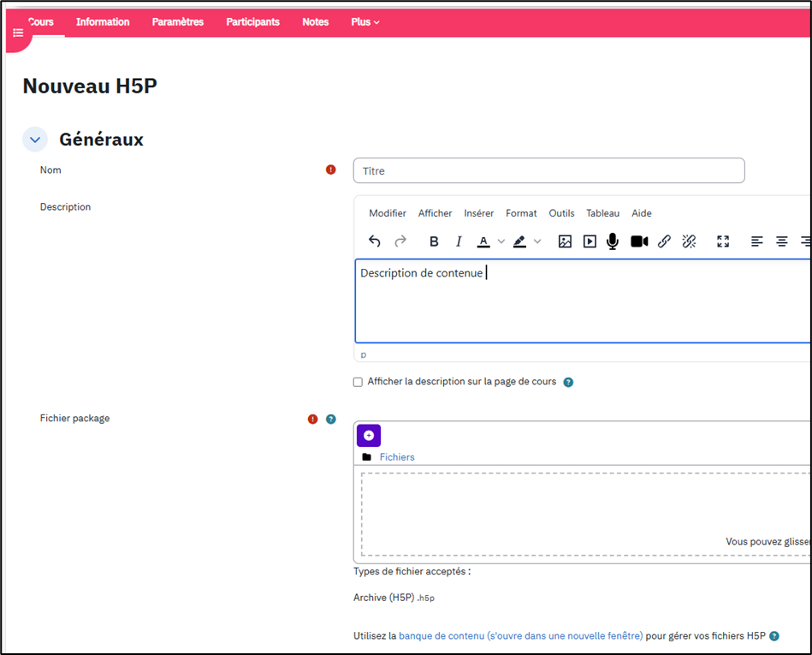Click the record audio microphone icon
Image resolution: width=812 pixels, height=655 pixels.
pyautogui.click(x=613, y=241)
